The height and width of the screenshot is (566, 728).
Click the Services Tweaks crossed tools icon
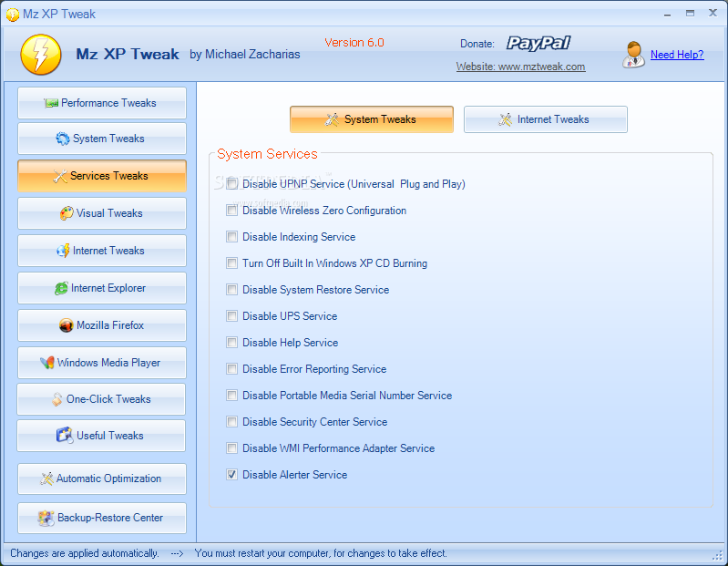tap(60, 176)
